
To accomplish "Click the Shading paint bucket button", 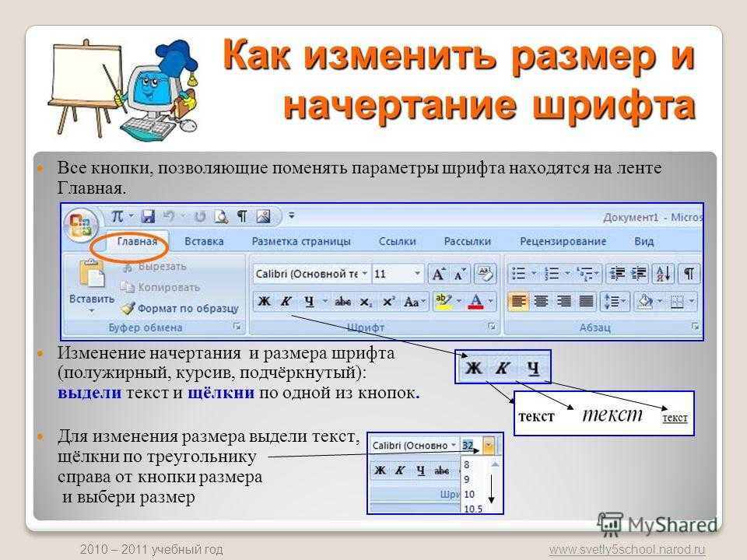I will pyautogui.click(x=644, y=302).
